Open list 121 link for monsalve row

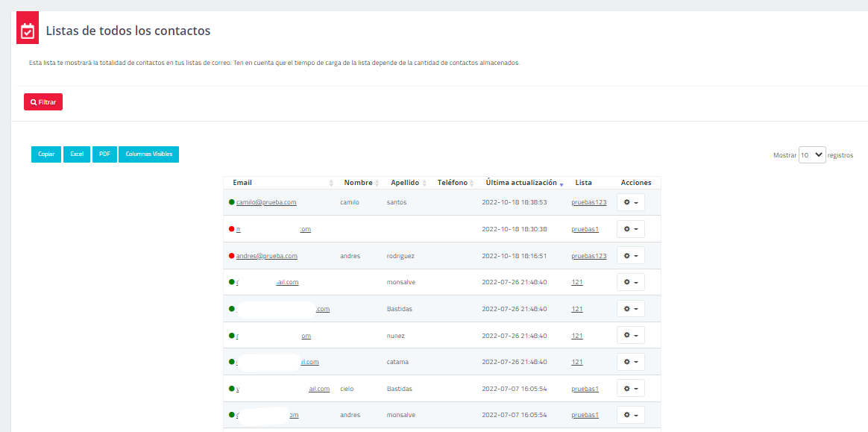pos(577,282)
